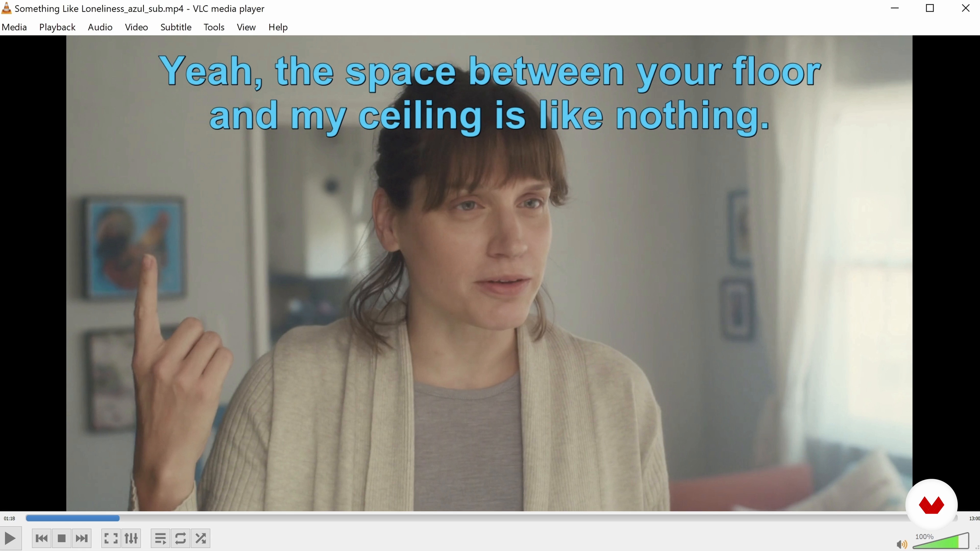The width and height of the screenshot is (980, 551).
Task: Mute audio with the speaker icon
Action: pos(902,544)
